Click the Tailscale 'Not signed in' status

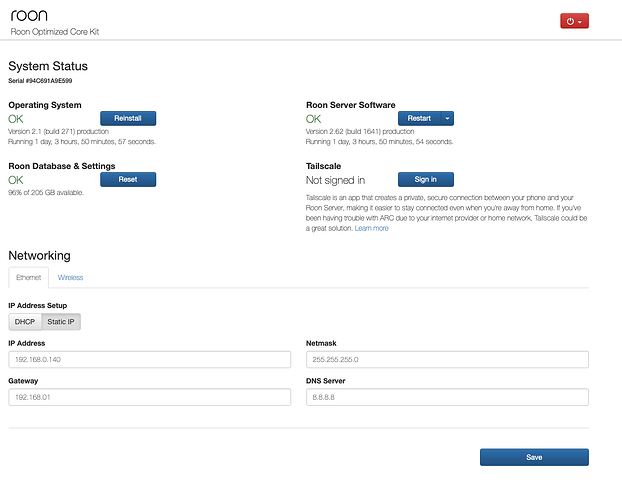pyautogui.click(x=335, y=180)
